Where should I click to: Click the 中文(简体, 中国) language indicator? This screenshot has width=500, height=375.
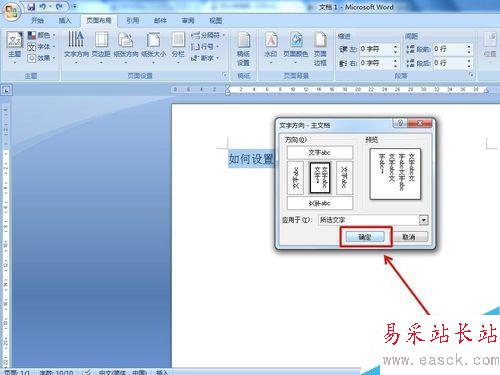click(x=122, y=372)
